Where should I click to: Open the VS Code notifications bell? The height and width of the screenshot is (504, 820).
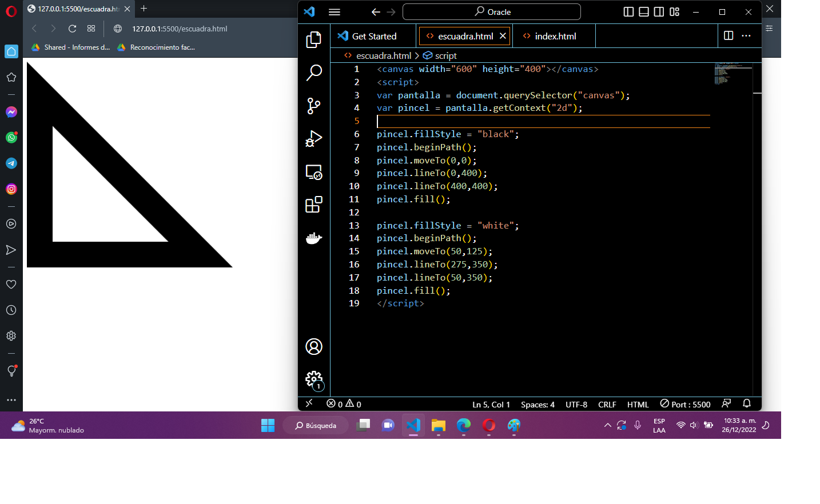tap(747, 403)
